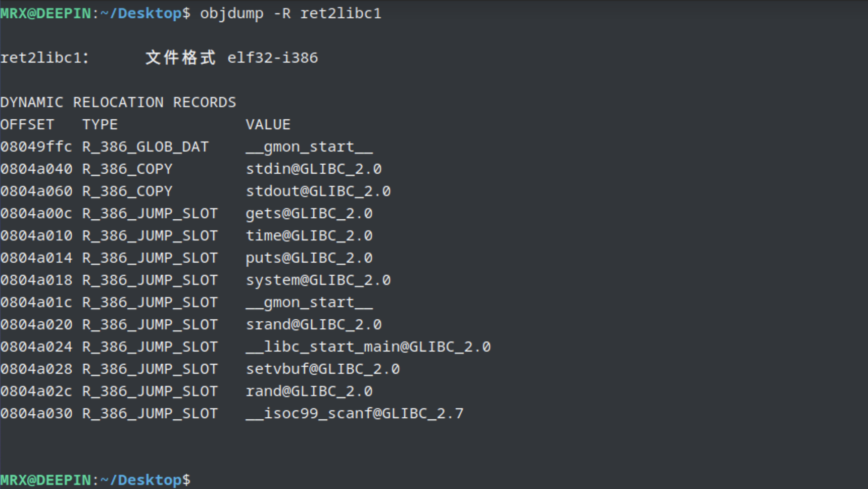
Task: Select __libc_start_main@GLIBC_2.0 symbol
Action: pos(368,347)
